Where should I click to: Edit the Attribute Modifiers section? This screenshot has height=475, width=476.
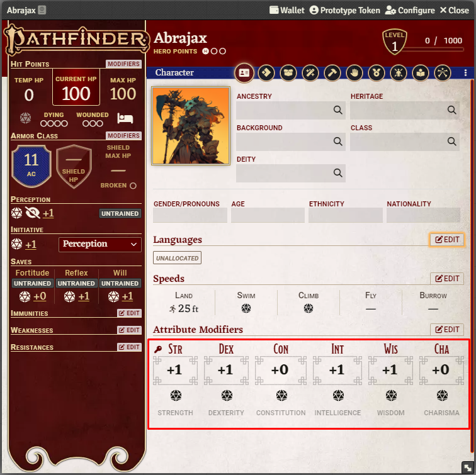447,330
